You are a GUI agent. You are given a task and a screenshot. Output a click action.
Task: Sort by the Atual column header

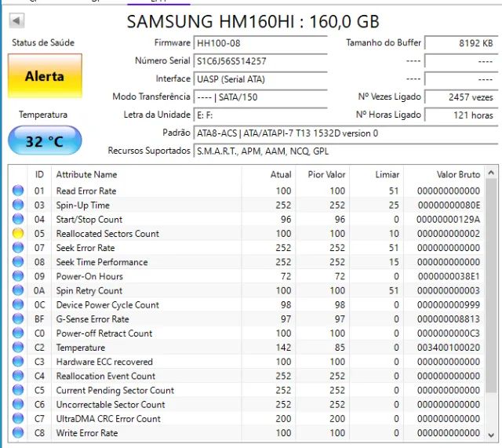point(268,174)
